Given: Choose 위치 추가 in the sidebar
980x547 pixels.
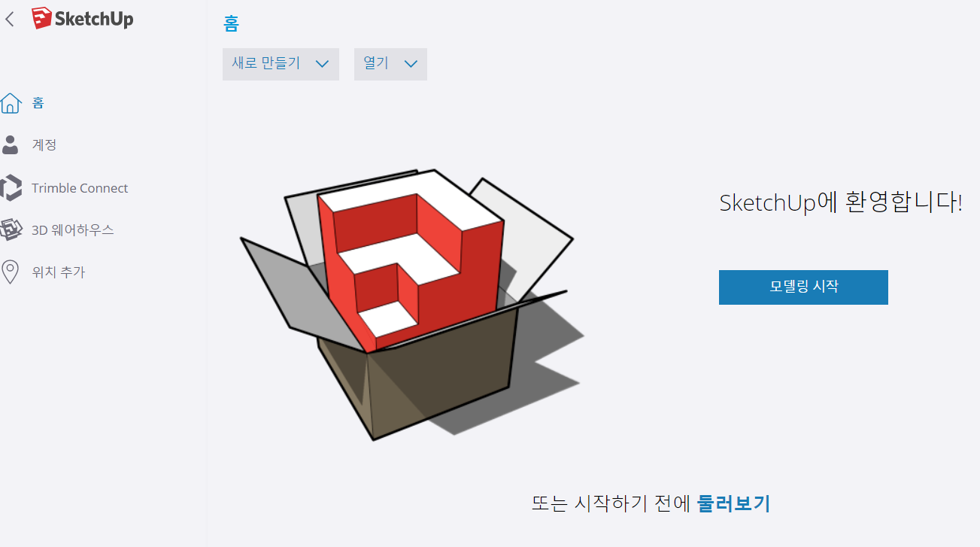Looking at the screenshot, I should point(59,272).
